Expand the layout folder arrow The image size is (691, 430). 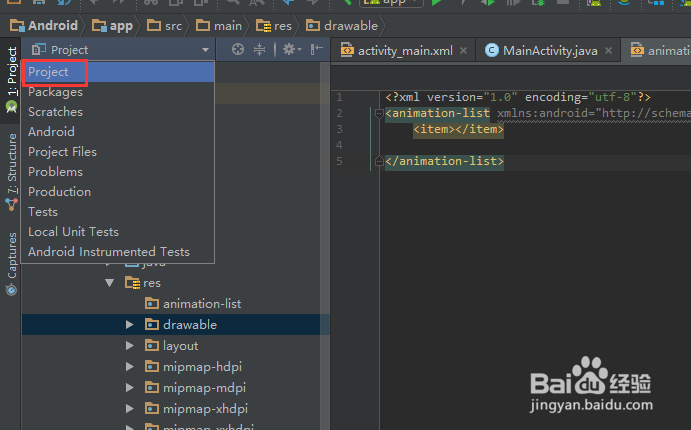pos(130,345)
